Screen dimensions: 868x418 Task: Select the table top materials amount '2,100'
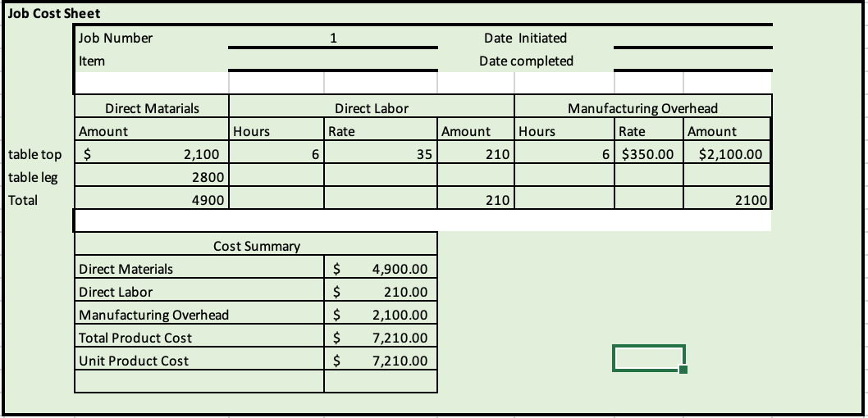click(x=152, y=154)
